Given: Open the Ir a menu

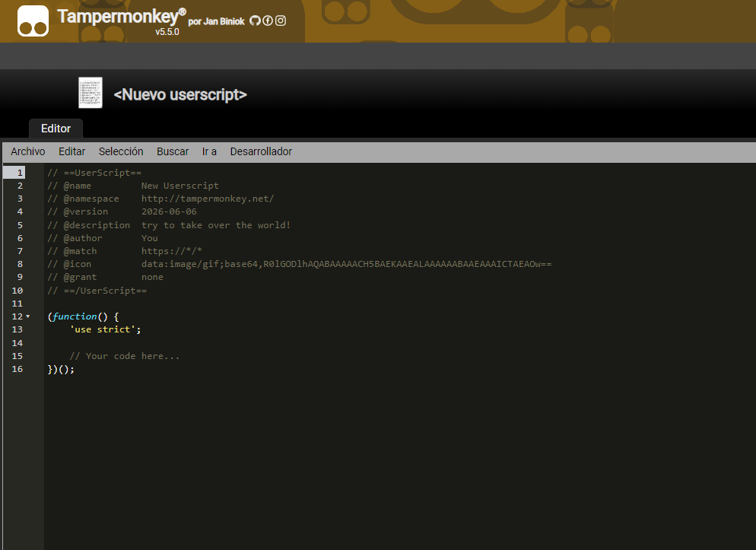Looking at the screenshot, I should click(x=209, y=151).
